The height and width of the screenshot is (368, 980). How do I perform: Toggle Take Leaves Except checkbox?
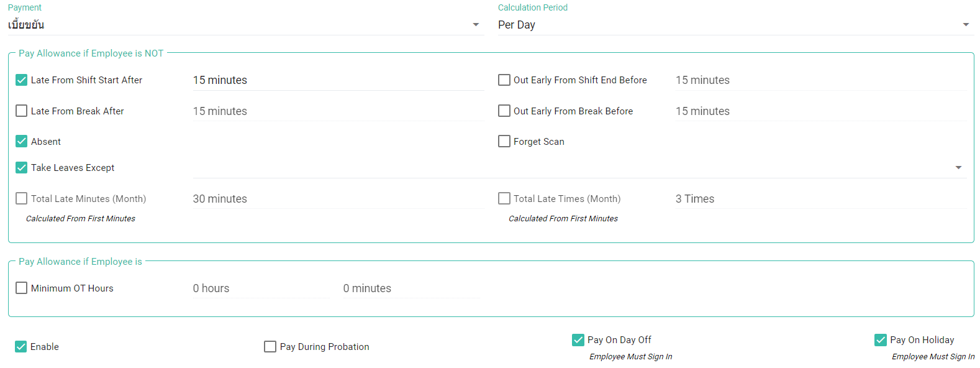click(22, 168)
